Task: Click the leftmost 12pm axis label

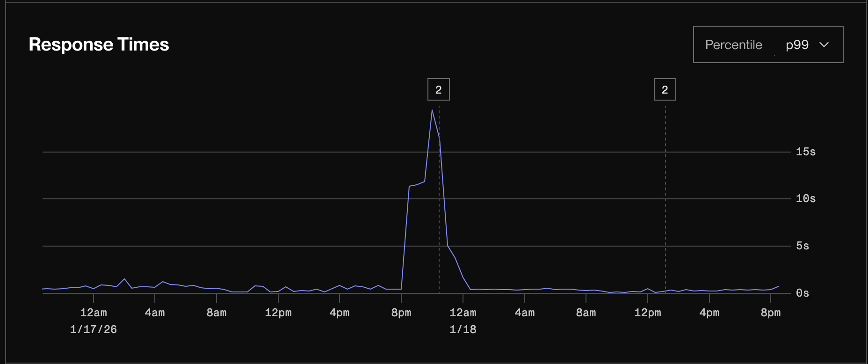Action: (278, 313)
